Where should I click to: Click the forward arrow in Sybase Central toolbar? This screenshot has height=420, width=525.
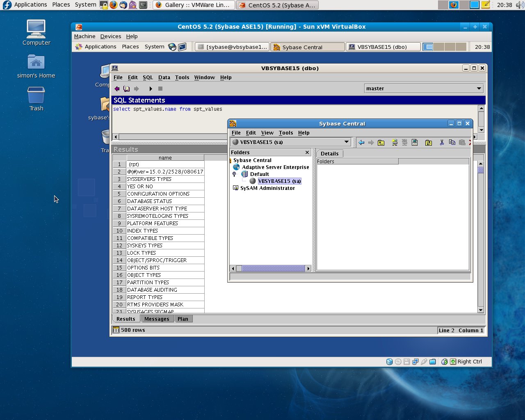[371, 142]
